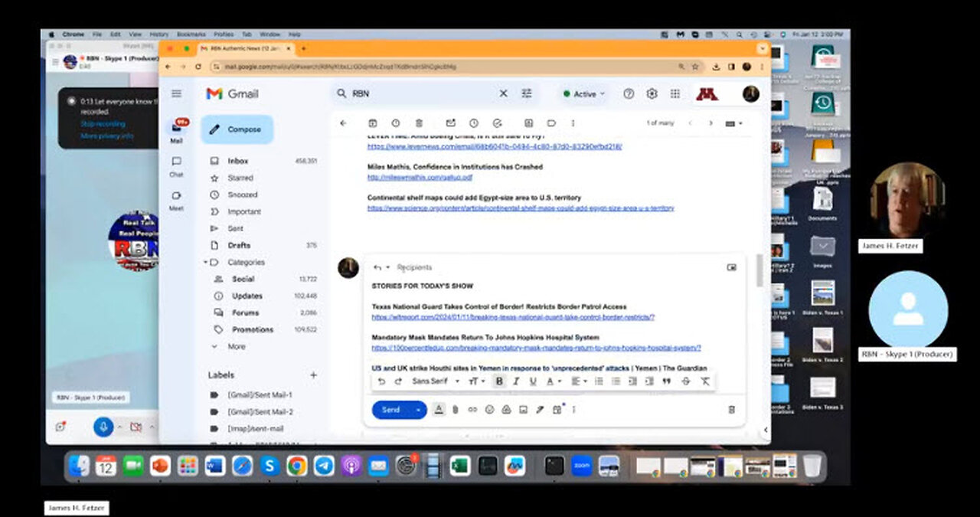Open the input tools dropdown
This screenshot has height=517, width=980.
tap(733, 123)
